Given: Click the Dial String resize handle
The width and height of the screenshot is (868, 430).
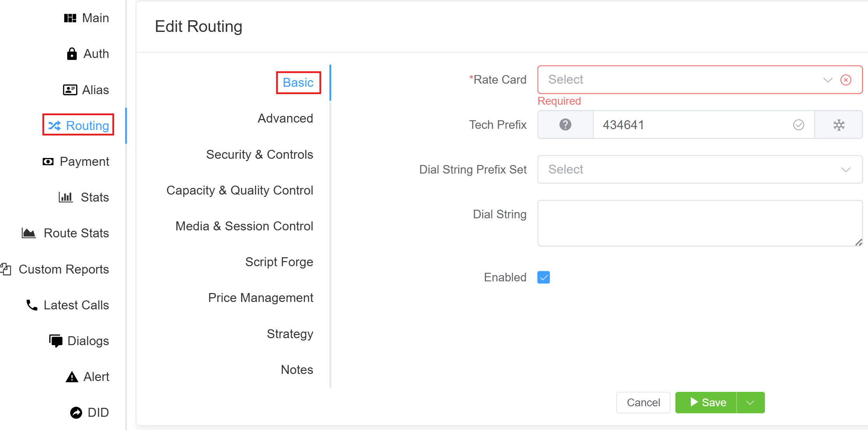Looking at the screenshot, I should [x=859, y=242].
